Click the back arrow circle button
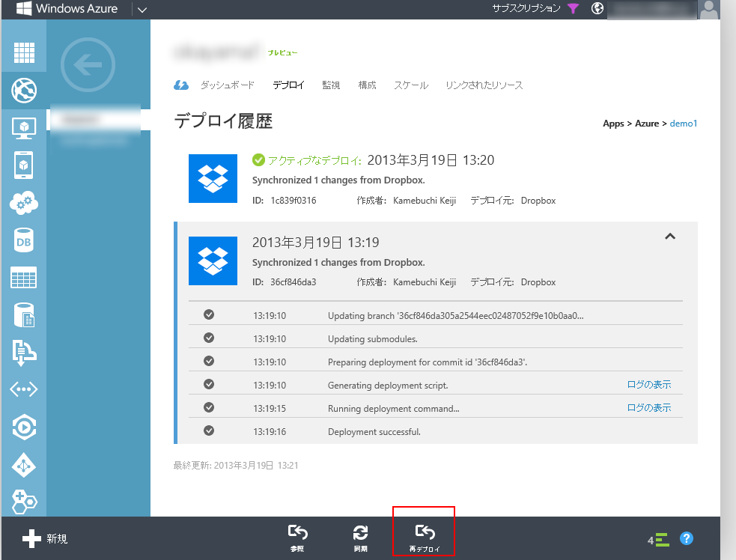This screenshot has height=560, width=736. pos(88,66)
